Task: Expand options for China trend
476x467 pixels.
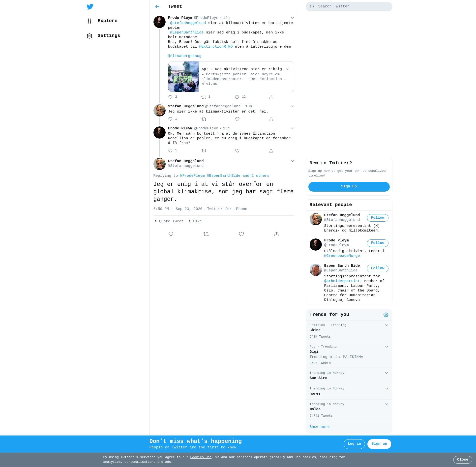Action: click(387, 325)
